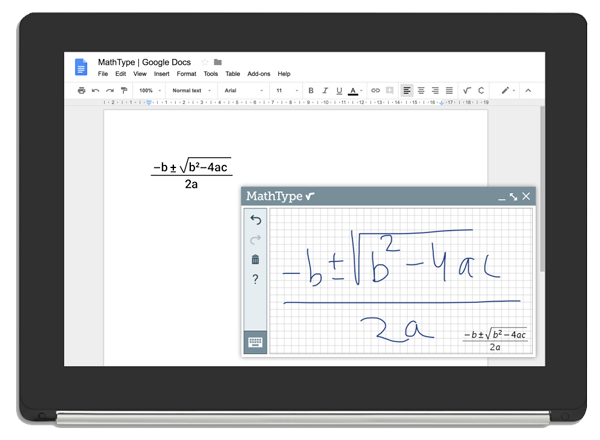Open ChemType editor icon in toolbar
This screenshot has width=600, height=440.
click(481, 91)
